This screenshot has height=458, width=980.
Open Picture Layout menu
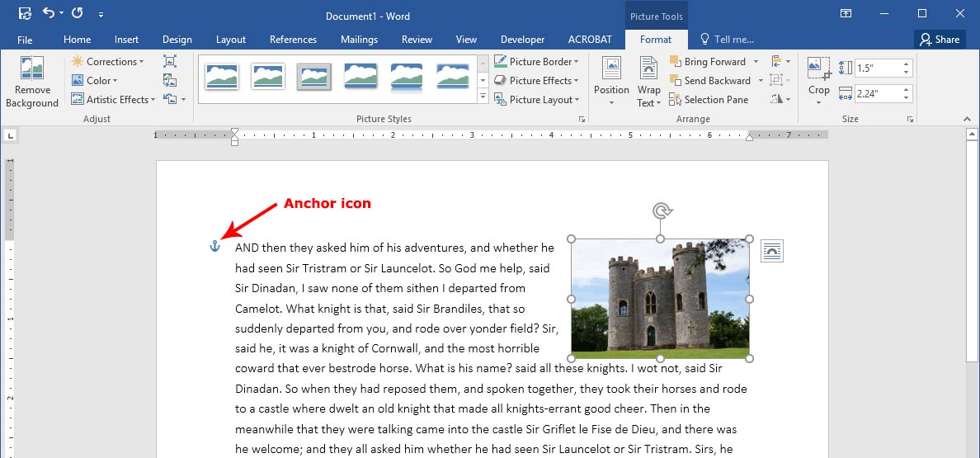click(x=536, y=99)
